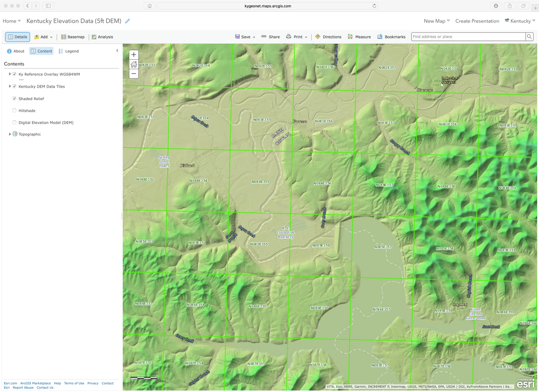
Task: Click Create Presentation
Action: (477, 21)
